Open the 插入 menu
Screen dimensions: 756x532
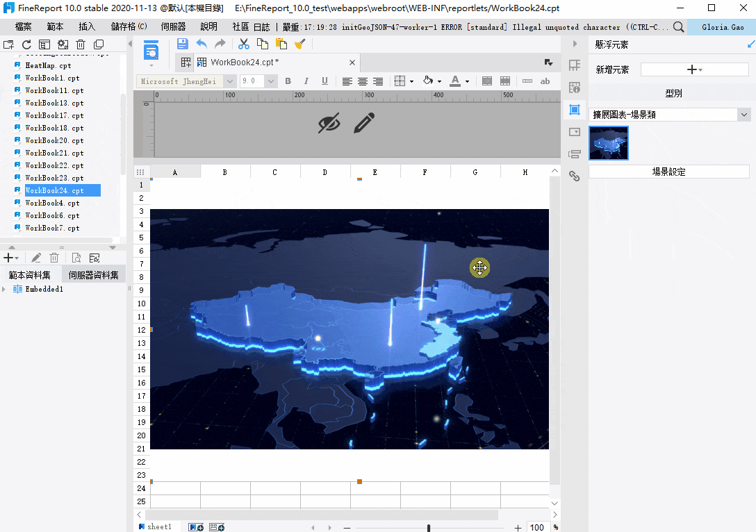point(87,27)
